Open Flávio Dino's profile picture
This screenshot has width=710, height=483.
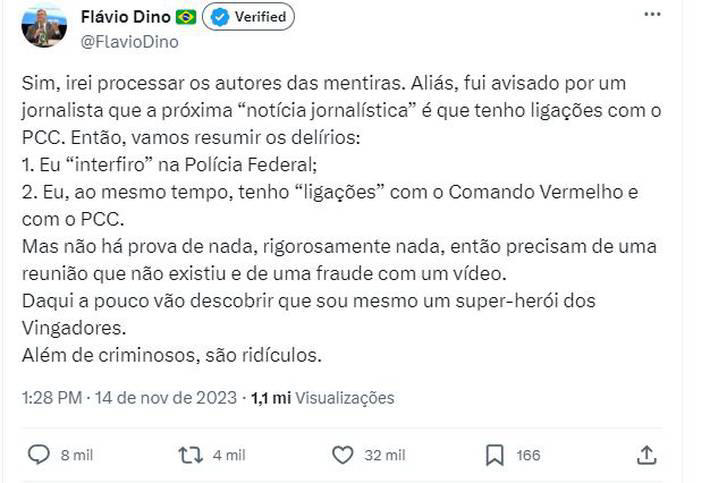click(44, 26)
